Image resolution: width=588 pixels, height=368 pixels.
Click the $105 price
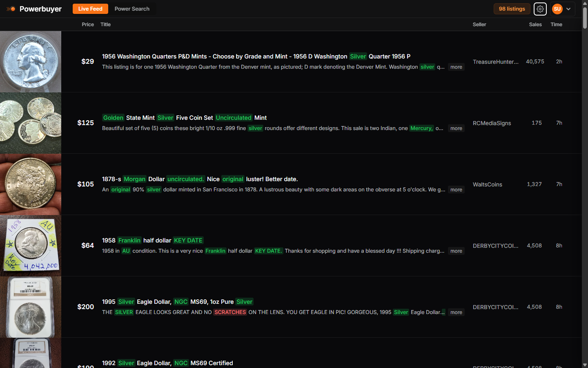click(x=86, y=184)
